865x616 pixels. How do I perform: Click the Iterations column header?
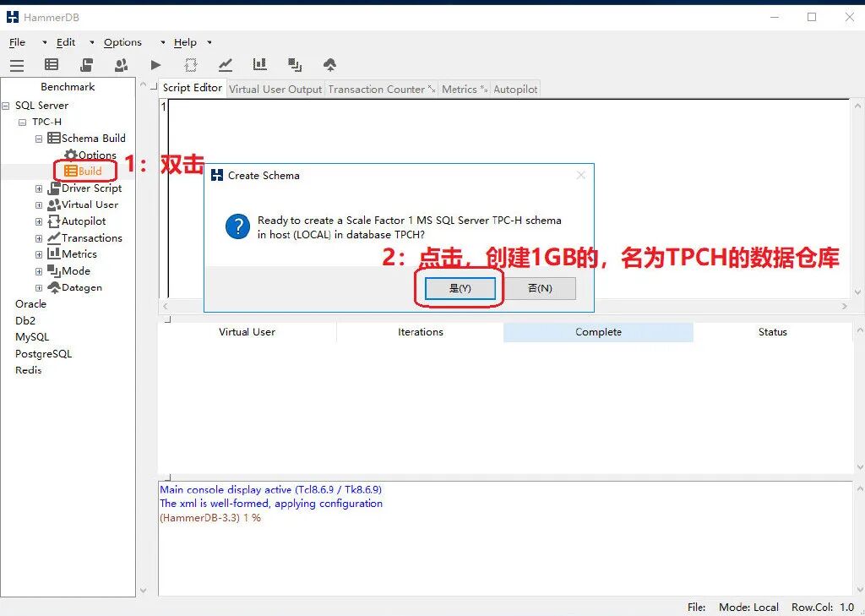click(421, 332)
